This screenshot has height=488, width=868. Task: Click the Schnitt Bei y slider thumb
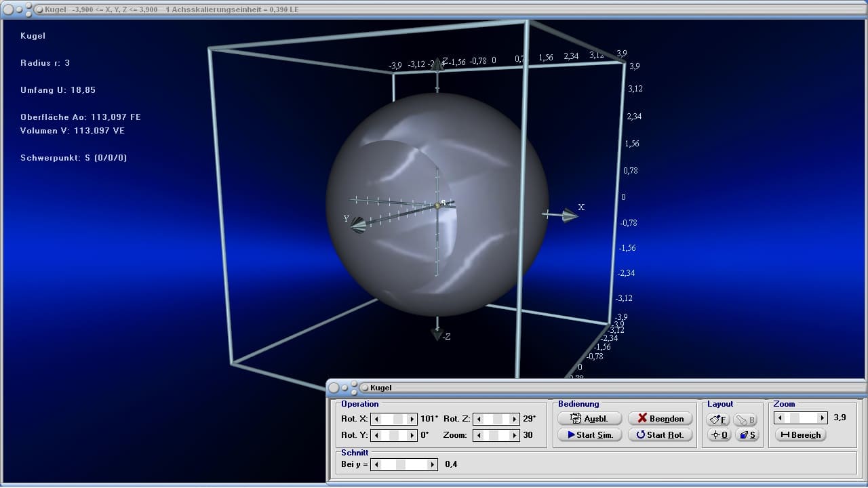click(x=400, y=464)
